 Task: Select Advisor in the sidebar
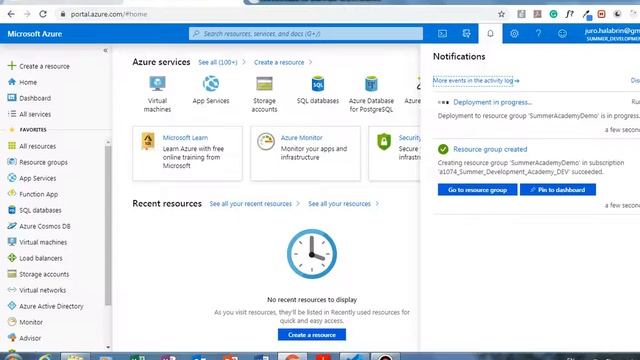point(30,338)
